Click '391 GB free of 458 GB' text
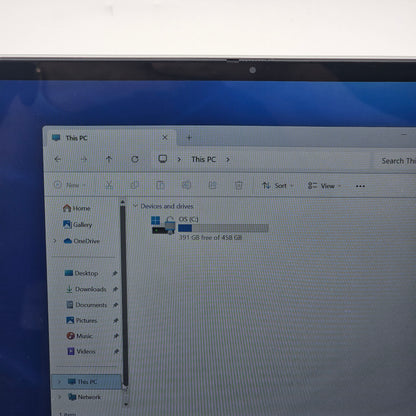This screenshot has height=416, width=416. click(x=210, y=238)
